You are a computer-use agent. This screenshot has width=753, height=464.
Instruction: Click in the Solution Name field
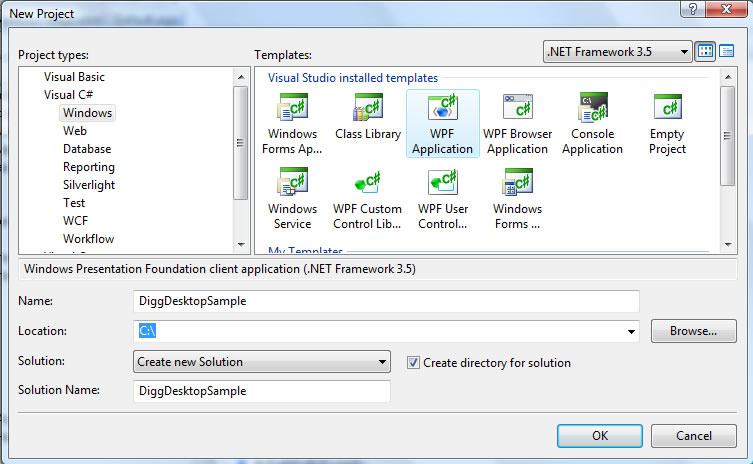click(x=262, y=391)
